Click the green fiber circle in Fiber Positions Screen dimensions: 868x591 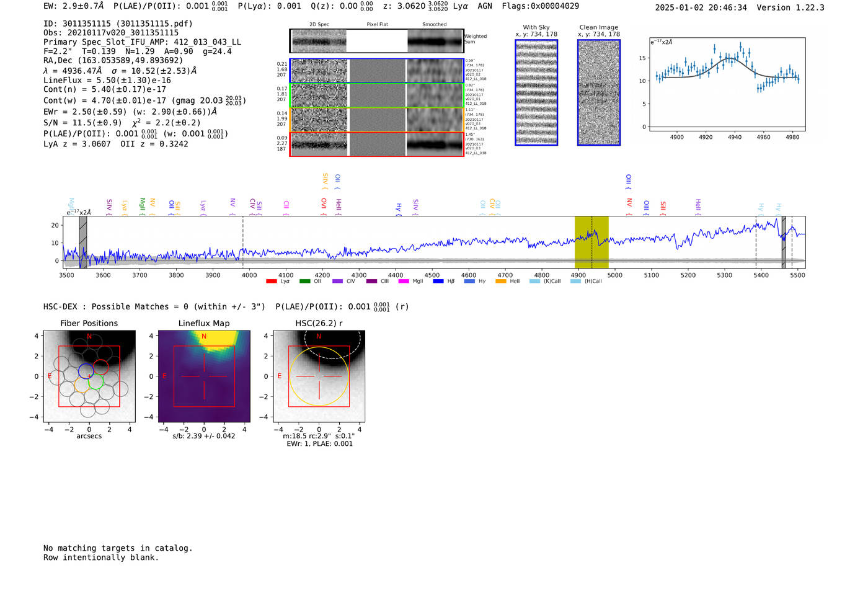pyautogui.click(x=96, y=381)
